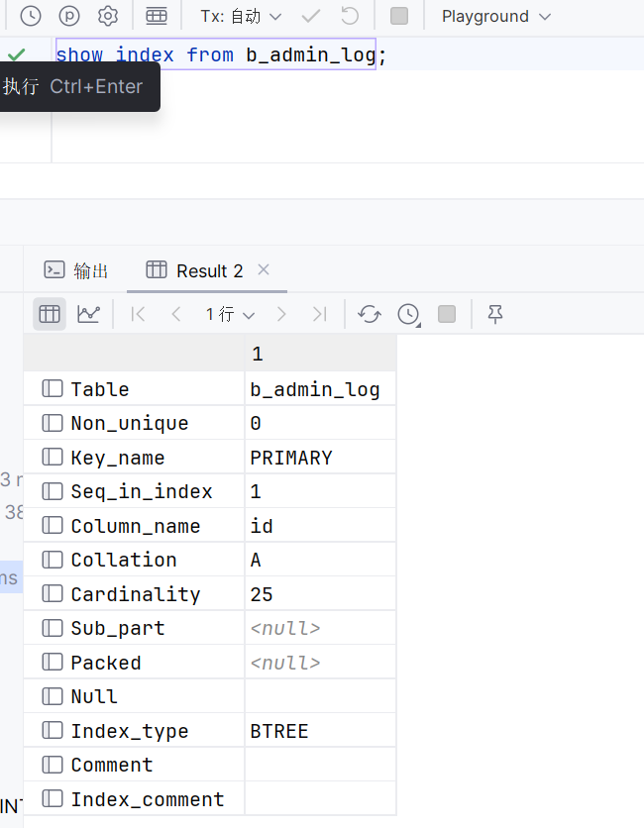644x828 pixels.
Task: Select the Result 2 tab
Action: click(x=194, y=270)
